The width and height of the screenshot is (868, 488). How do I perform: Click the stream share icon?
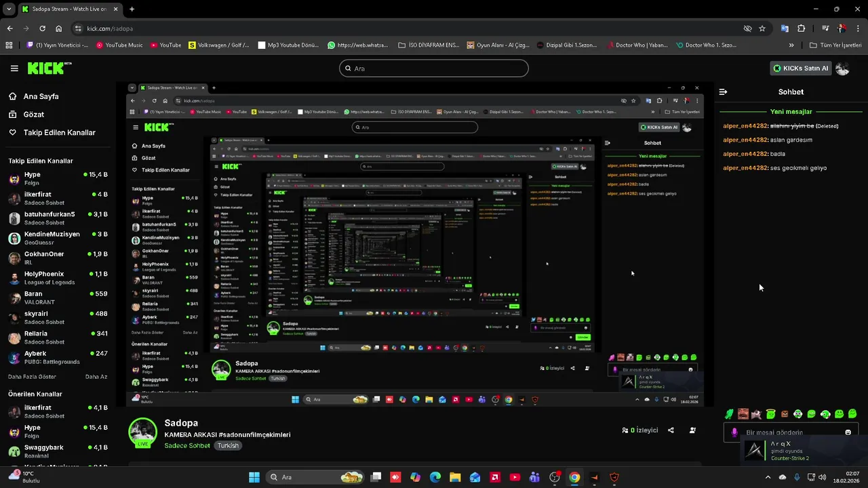[671, 430]
